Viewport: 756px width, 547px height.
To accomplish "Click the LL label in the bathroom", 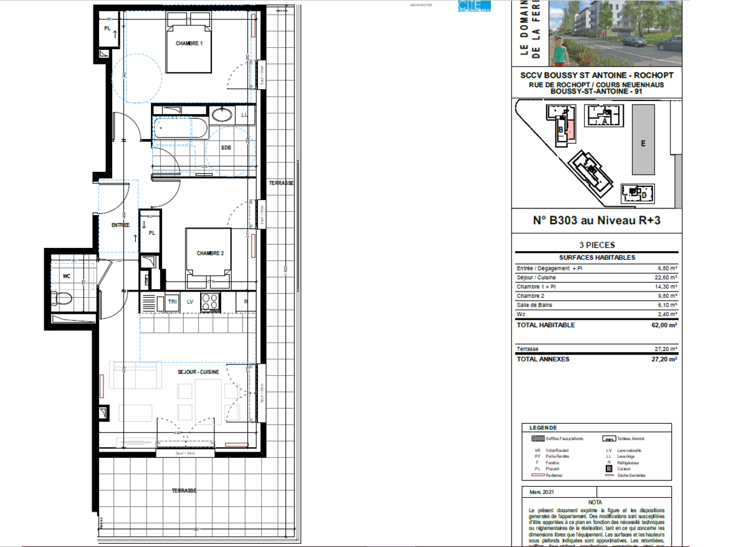I will pyautogui.click(x=244, y=115).
